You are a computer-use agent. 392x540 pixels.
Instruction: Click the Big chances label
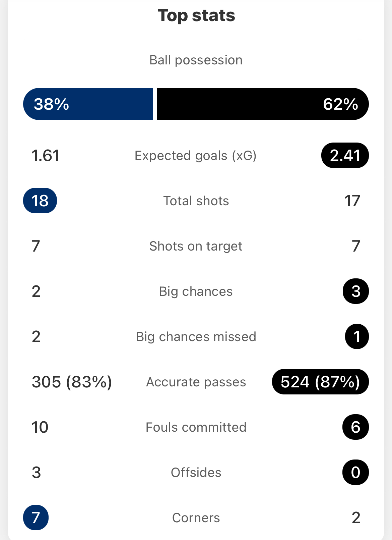pos(196,291)
